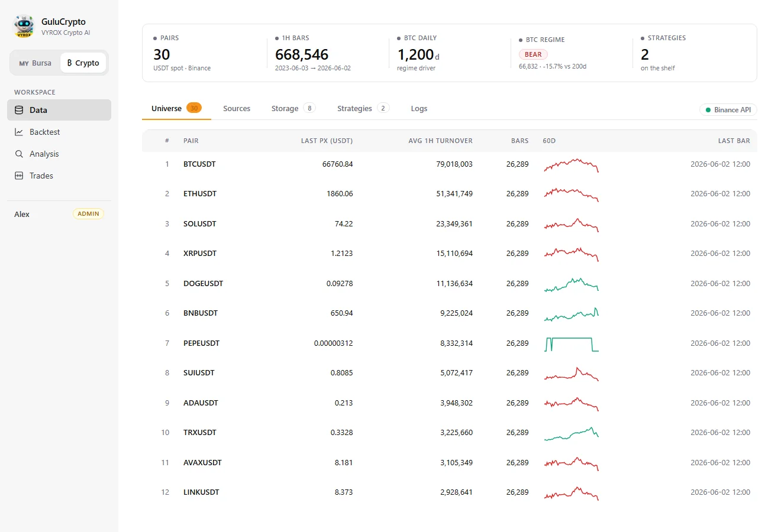Open the Trades workspace item
The image size is (781, 532).
(59, 176)
